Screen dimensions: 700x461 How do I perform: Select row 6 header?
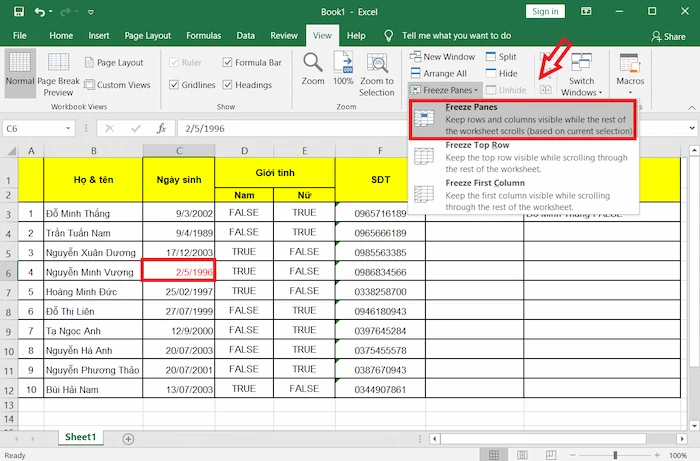pyautogui.click(x=8, y=272)
